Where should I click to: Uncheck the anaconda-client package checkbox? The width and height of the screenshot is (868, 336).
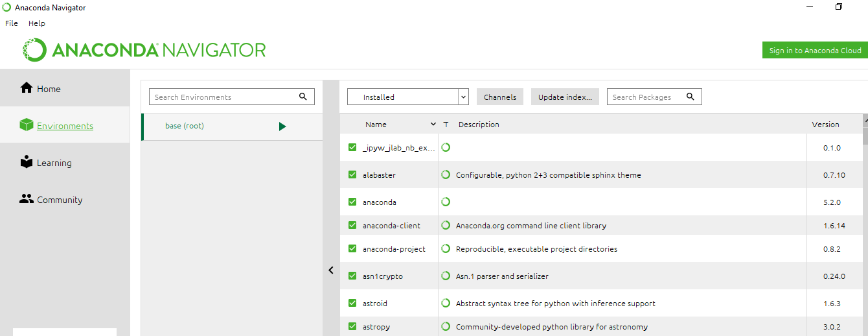pos(352,226)
